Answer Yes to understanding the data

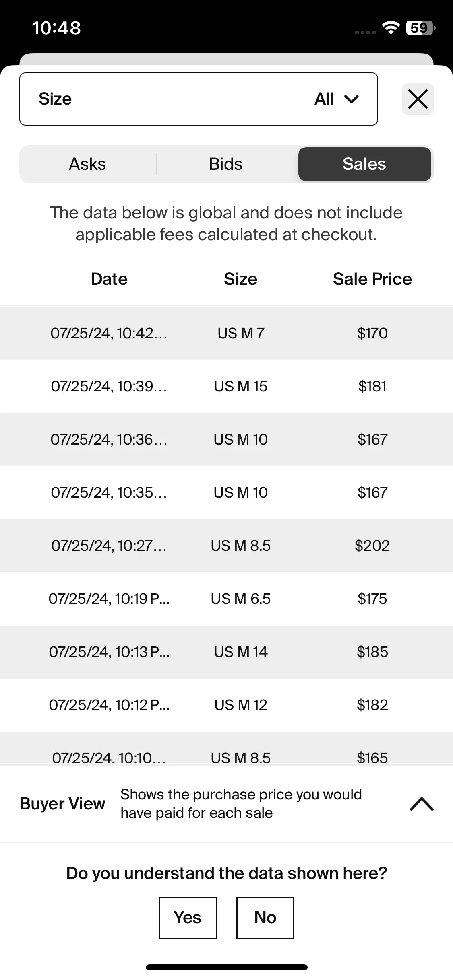click(188, 918)
